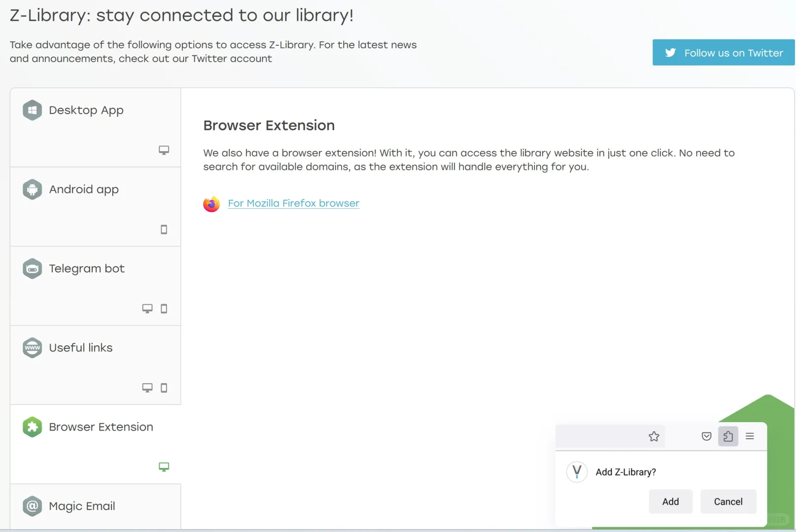Click the Z-Library: stay connected page title
796x532 pixels.
pos(181,15)
